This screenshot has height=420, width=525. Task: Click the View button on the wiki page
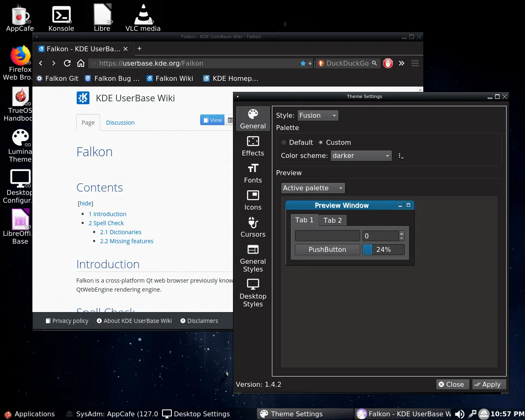(212, 120)
